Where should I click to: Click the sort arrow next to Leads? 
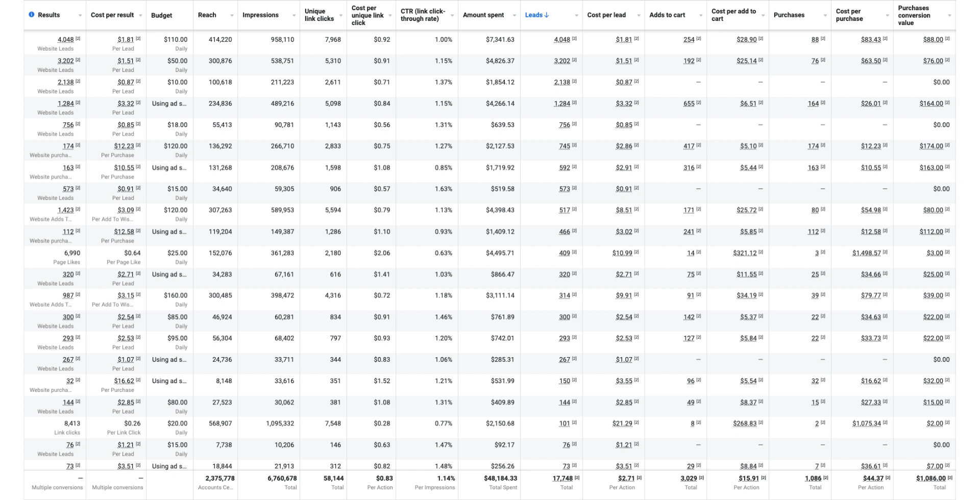click(547, 15)
